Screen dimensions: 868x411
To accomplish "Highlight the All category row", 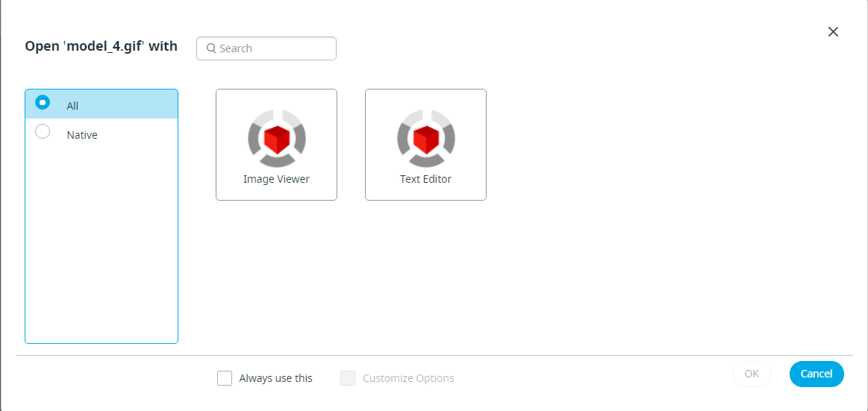I will (x=102, y=104).
